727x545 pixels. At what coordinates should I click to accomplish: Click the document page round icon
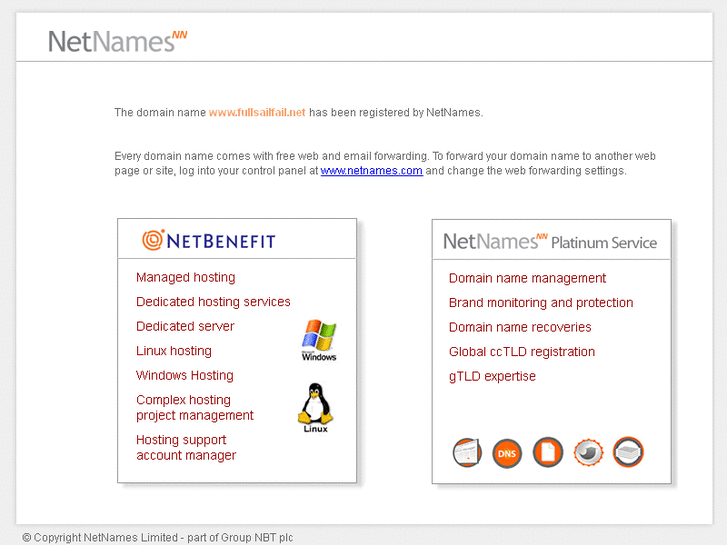coord(548,452)
